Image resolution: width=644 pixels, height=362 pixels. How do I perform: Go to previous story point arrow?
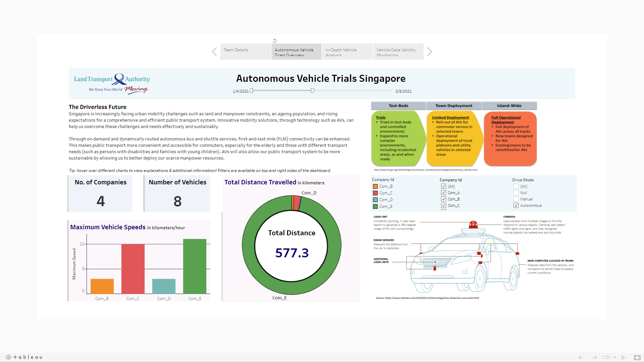215,52
